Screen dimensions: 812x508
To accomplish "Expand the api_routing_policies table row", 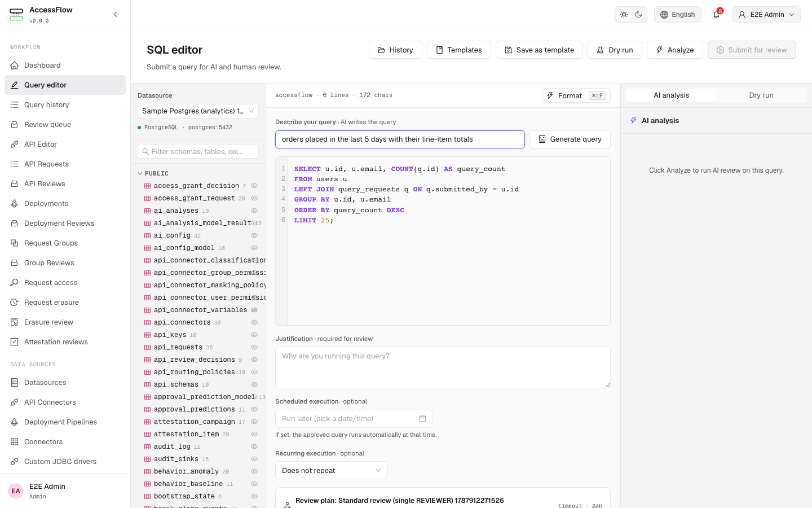I will click(198, 372).
